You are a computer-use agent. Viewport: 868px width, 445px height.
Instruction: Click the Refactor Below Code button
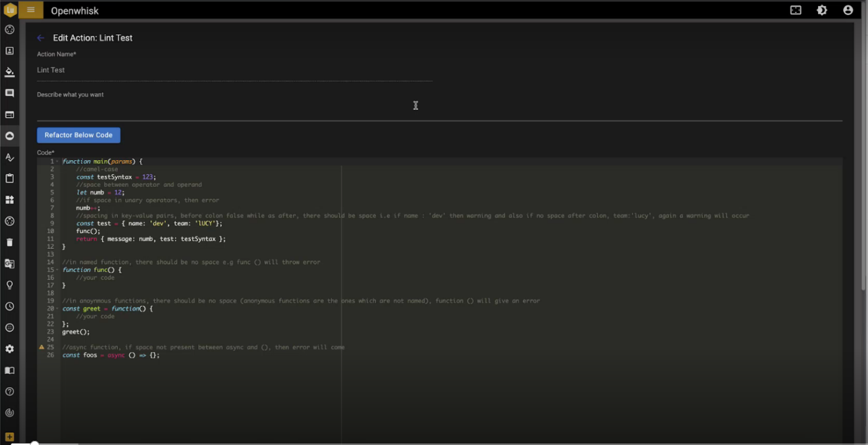point(78,135)
